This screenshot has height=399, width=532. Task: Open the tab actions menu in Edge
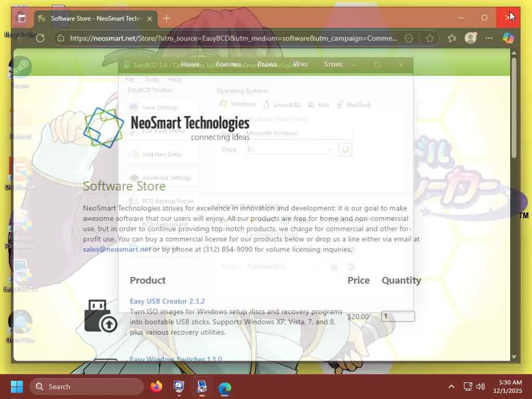click(x=21, y=18)
